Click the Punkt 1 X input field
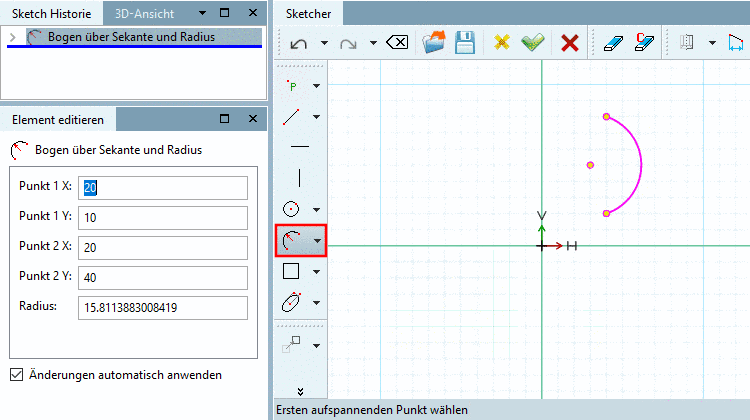The height and width of the screenshot is (420, 750). pos(163,188)
